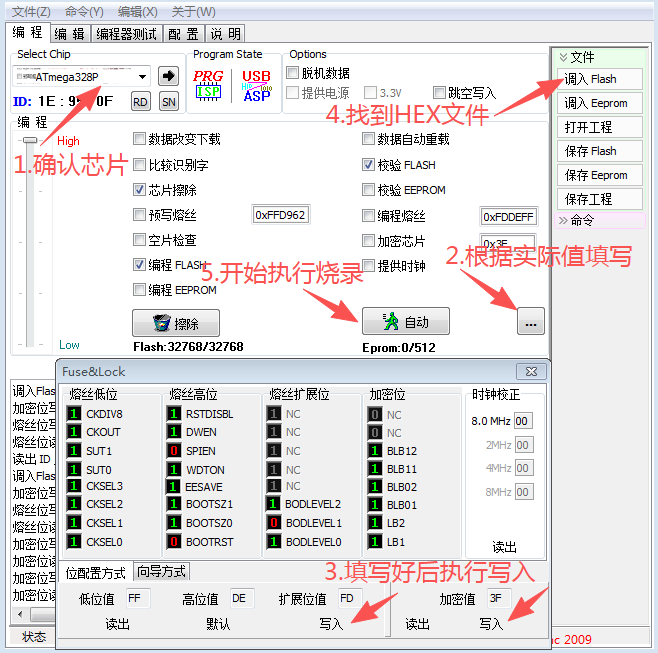Open the 关于(W) menu
658x653 pixels.
point(193,12)
